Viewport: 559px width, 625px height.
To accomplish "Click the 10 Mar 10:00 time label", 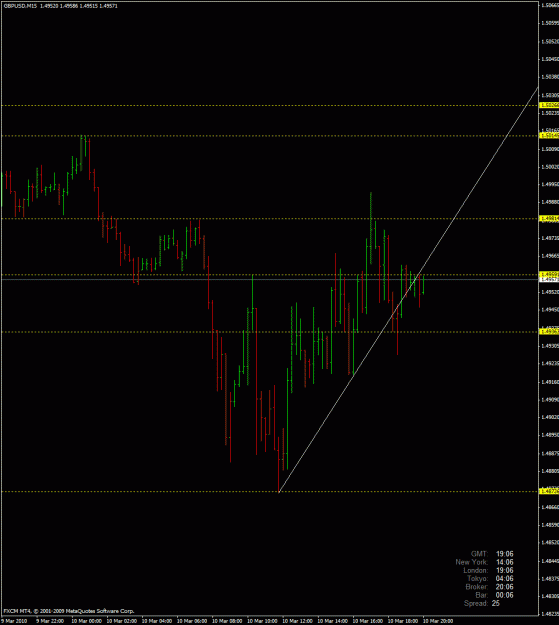I will tap(262, 621).
